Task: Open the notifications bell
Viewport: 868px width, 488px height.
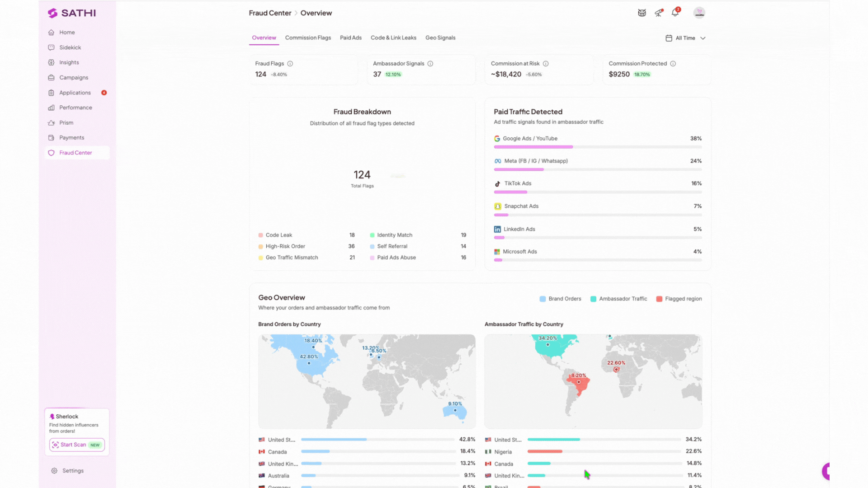Action: point(675,13)
